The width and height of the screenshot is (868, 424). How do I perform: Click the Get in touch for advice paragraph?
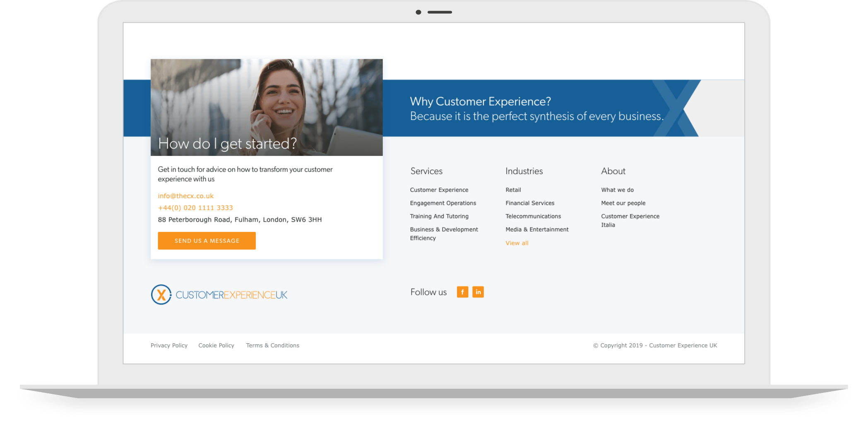click(245, 174)
